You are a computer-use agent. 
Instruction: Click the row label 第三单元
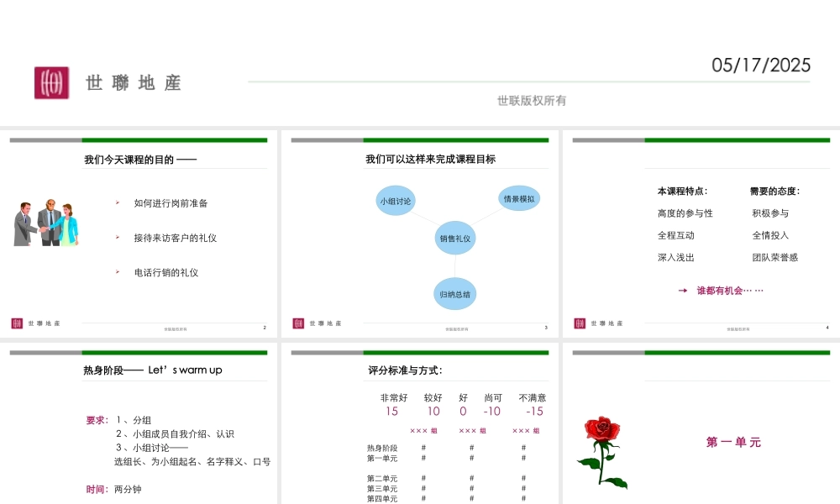point(382,489)
